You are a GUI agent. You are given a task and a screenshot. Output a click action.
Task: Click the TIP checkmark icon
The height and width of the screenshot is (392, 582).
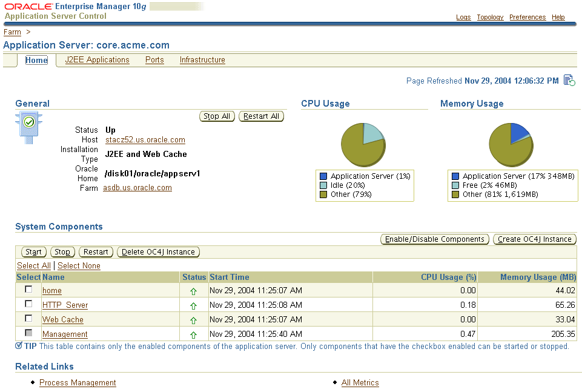[19, 345]
